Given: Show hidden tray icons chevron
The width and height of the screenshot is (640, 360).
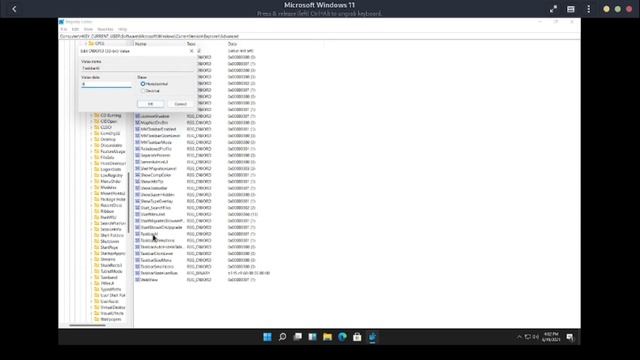Looking at the screenshot, I should 519,337.
